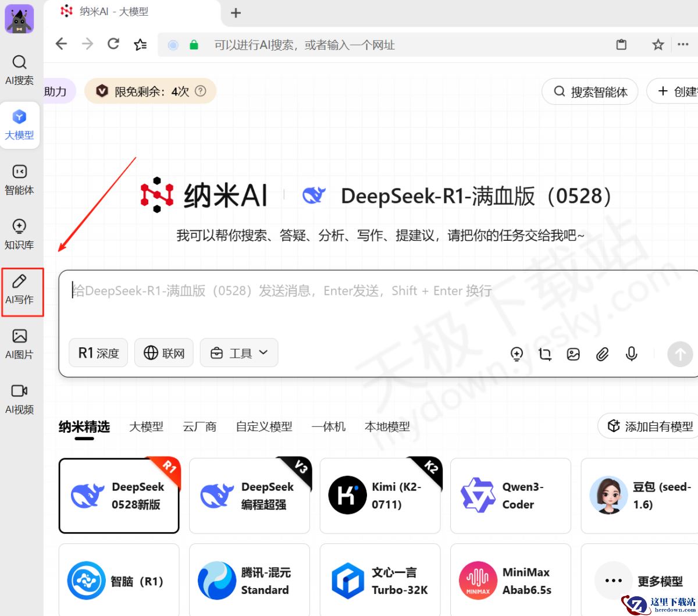Switch to 纳米精选 tab
Image resolution: width=698 pixels, height=616 pixels.
84,427
